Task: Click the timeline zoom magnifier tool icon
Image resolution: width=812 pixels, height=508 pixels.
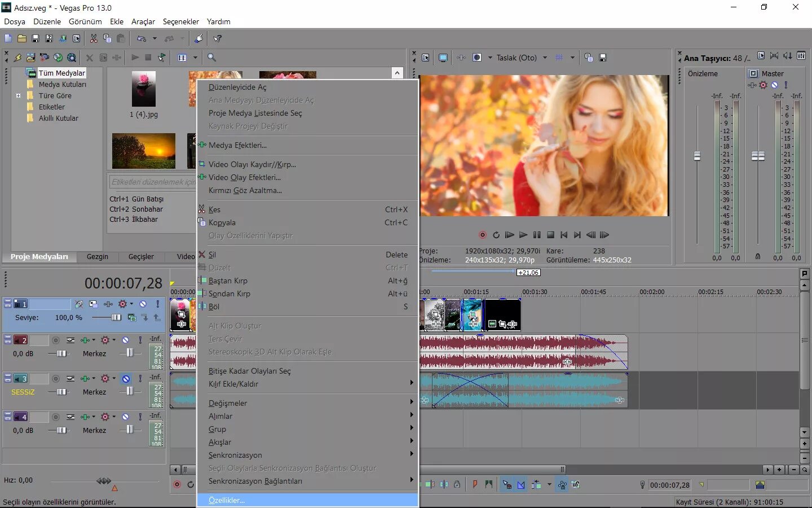Action: (211, 57)
